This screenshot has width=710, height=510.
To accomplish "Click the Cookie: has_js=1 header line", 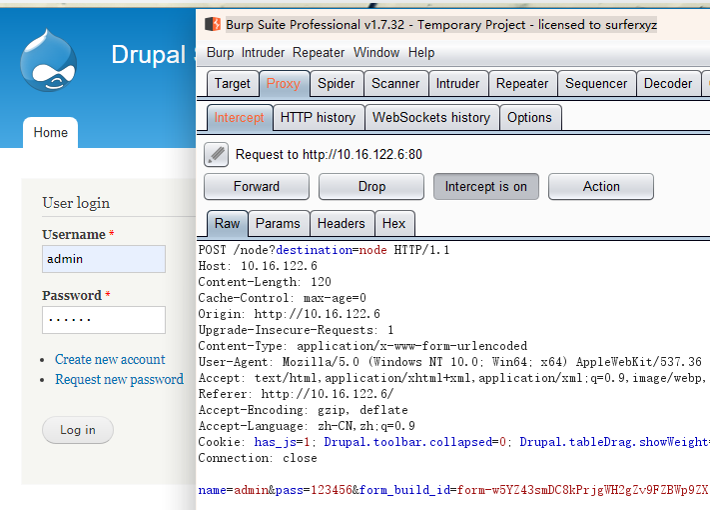I will point(454,442).
